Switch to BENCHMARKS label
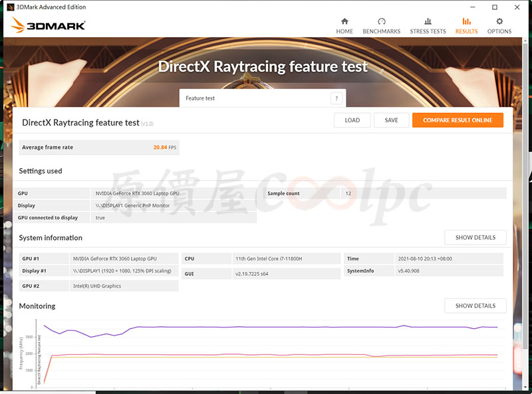 pyautogui.click(x=381, y=31)
